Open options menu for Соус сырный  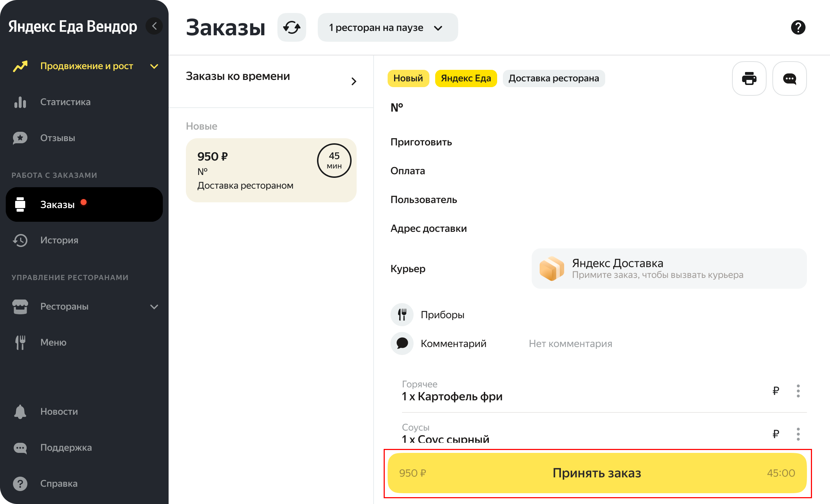[x=798, y=434]
